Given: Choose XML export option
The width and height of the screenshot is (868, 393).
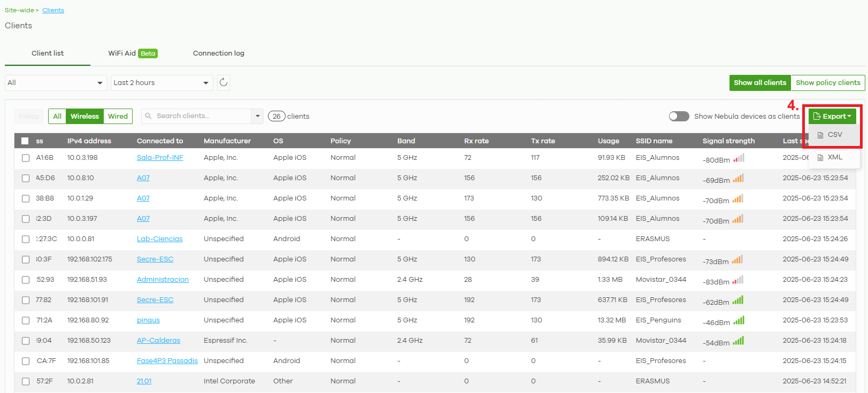Looking at the screenshot, I should pos(834,157).
